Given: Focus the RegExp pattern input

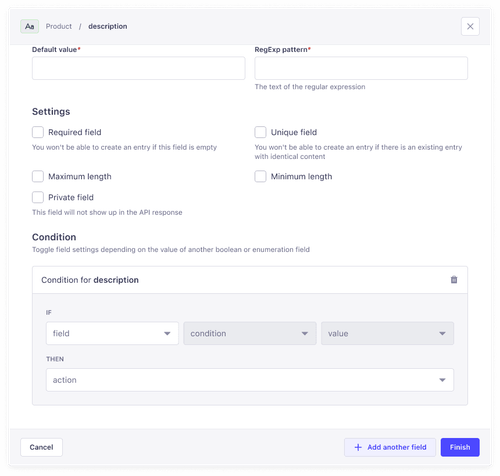Looking at the screenshot, I should [361, 68].
